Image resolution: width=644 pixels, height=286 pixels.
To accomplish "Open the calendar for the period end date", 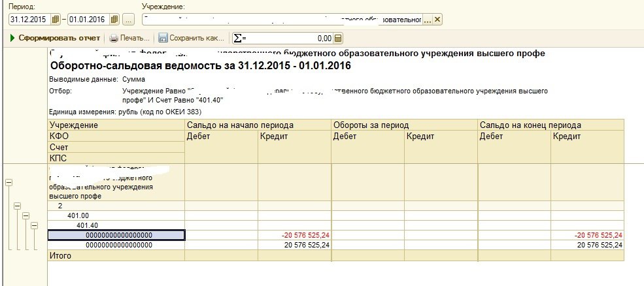I will coord(115,20).
